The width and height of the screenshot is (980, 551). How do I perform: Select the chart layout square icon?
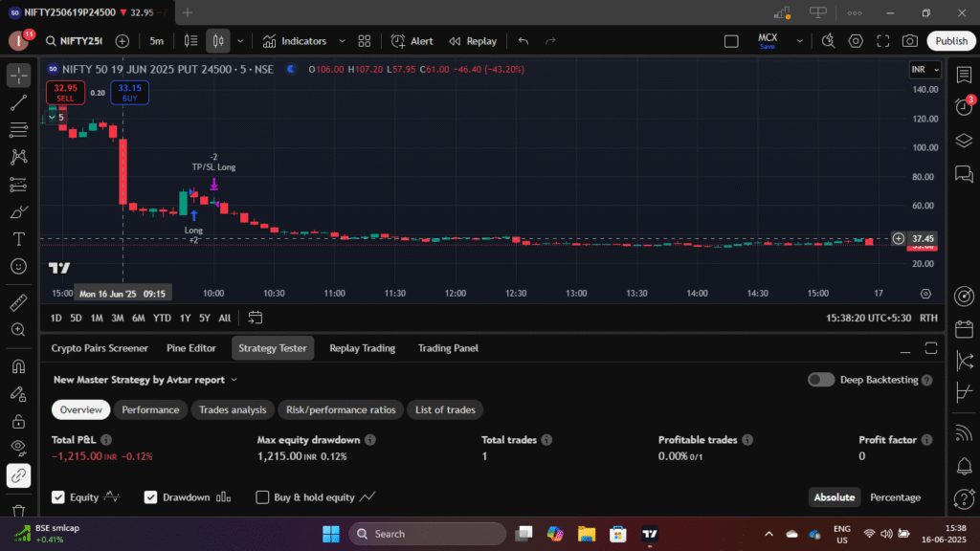coord(731,41)
